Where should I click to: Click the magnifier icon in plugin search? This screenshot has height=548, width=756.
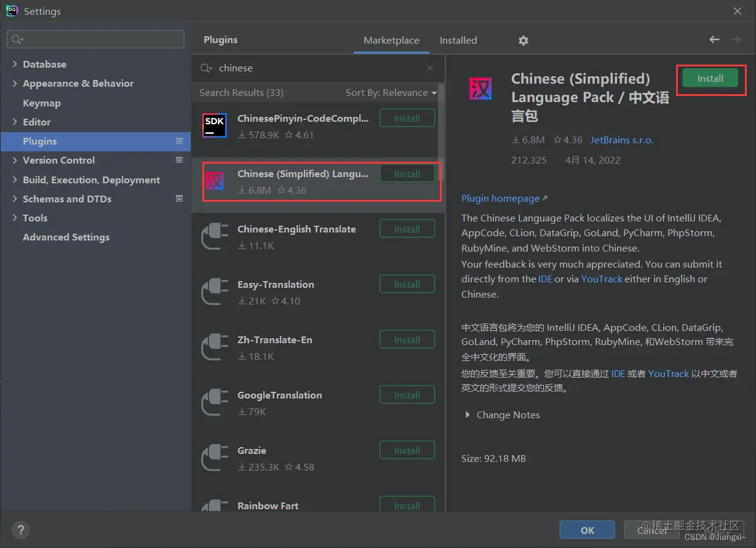205,68
